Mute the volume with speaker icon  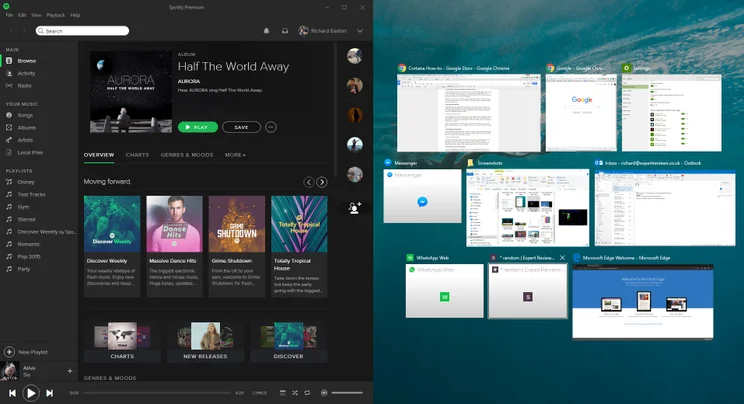pos(324,393)
